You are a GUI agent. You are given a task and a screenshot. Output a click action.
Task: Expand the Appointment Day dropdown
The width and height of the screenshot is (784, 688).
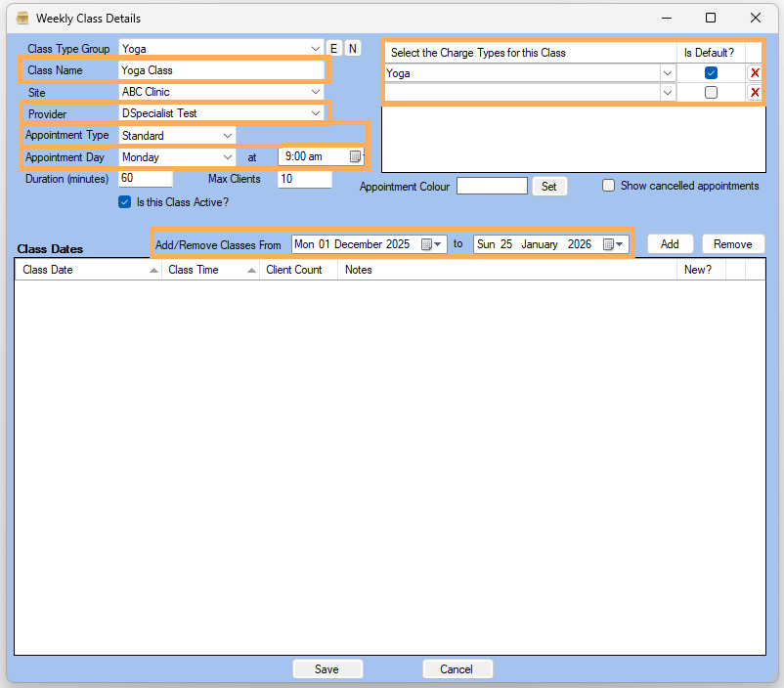pos(228,157)
